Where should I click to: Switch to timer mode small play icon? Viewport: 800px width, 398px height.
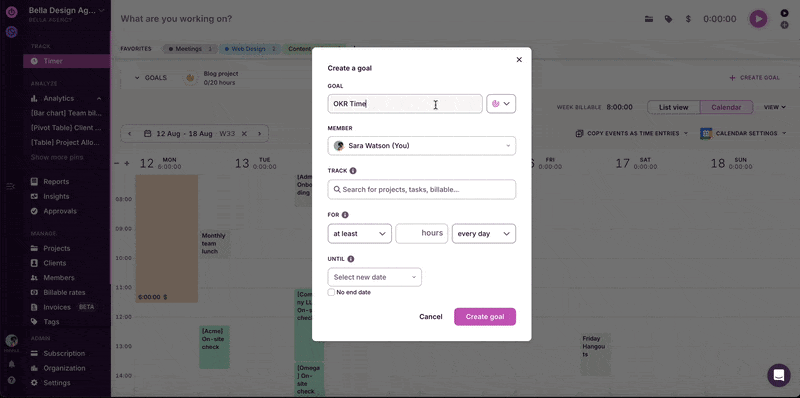(784, 13)
